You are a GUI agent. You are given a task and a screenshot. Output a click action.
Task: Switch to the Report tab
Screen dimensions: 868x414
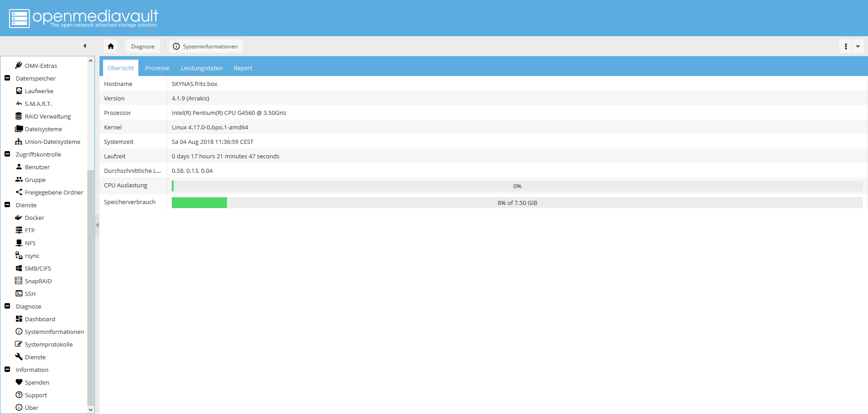click(243, 68)
